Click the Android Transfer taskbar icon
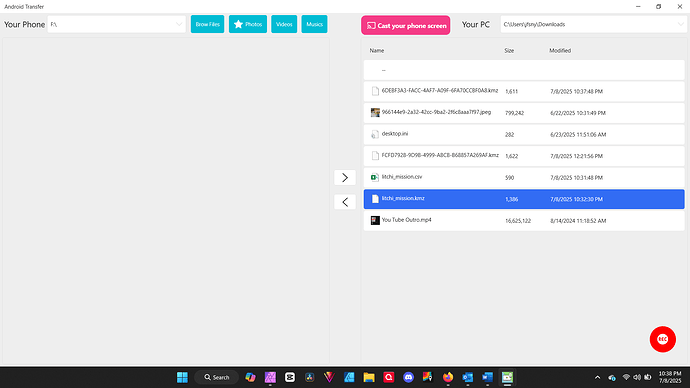 pos(507,377)
